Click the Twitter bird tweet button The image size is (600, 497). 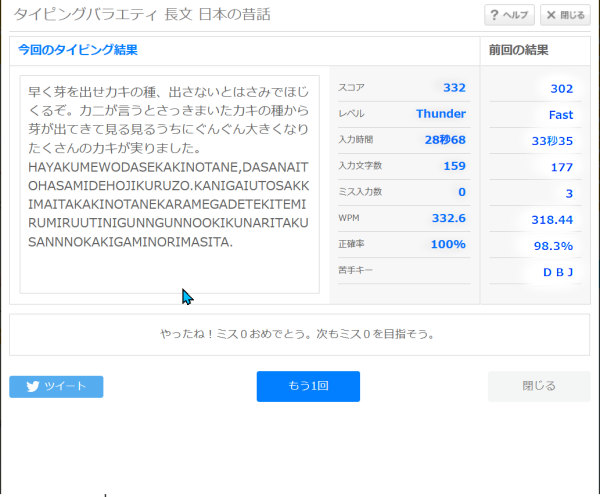[x=56, y=387]
